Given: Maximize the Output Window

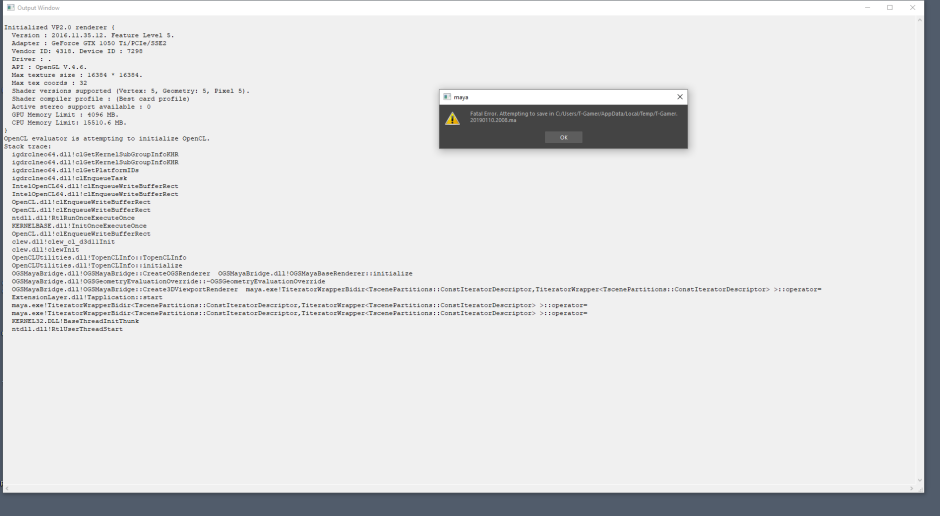Looking at the screenshot, I should 890,7.
